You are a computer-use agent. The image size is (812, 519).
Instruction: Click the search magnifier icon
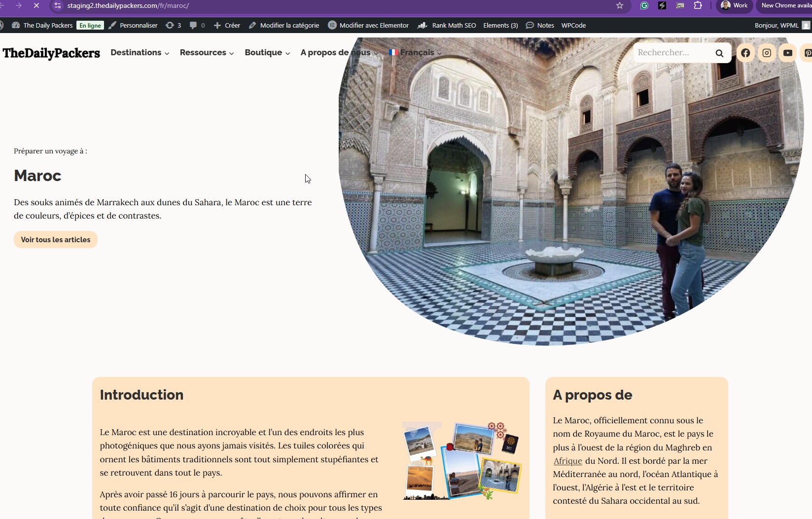point(719,53)
